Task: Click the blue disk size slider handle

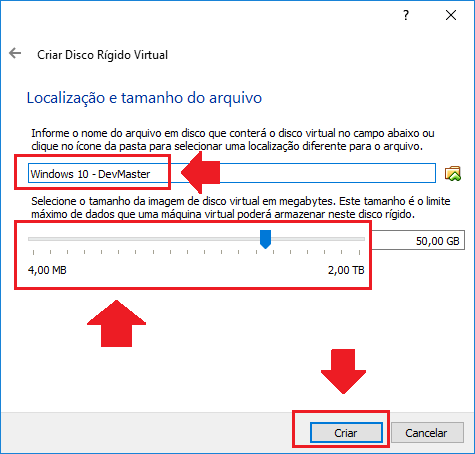Action: point(265,239)
